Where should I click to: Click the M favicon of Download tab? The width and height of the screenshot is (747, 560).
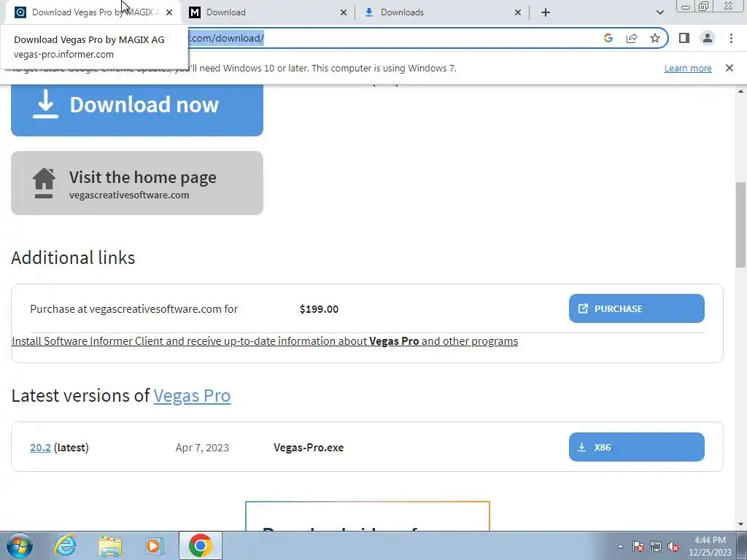(194, 12)
